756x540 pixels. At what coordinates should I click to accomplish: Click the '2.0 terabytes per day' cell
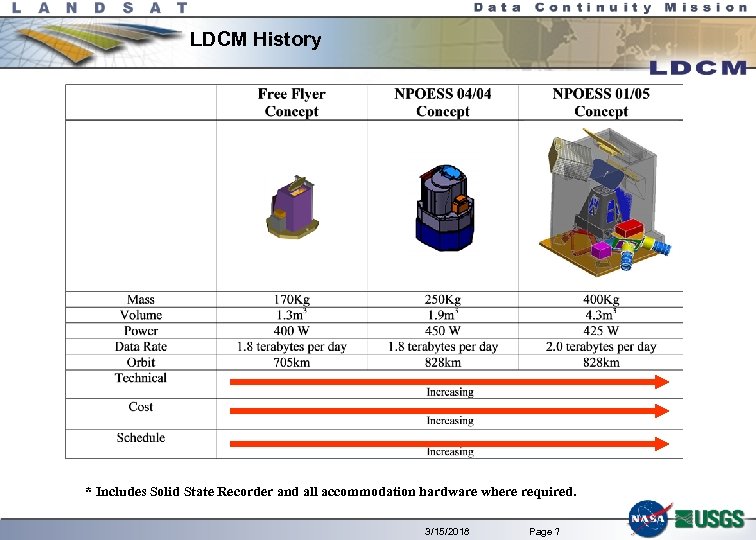[x=601, y=347]
